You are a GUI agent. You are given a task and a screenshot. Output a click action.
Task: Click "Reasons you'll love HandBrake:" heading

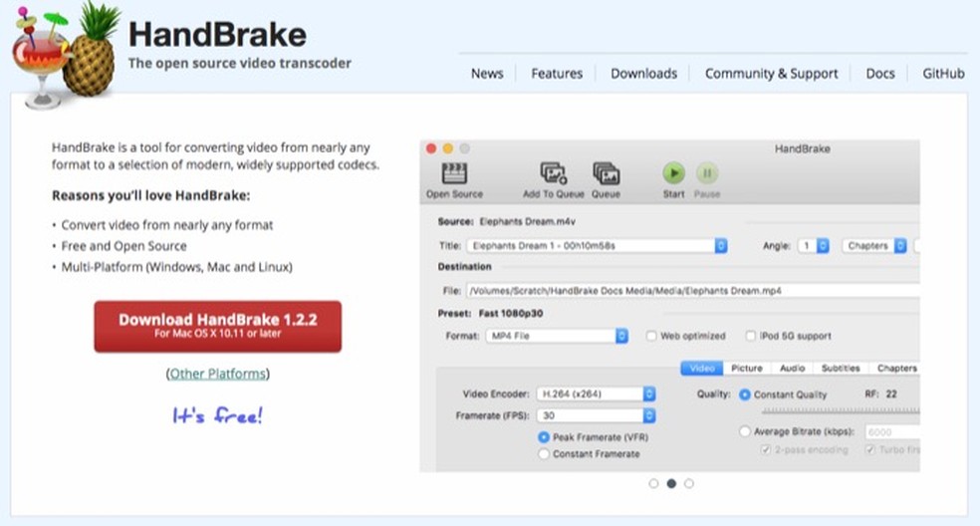(x=150, y=196)
